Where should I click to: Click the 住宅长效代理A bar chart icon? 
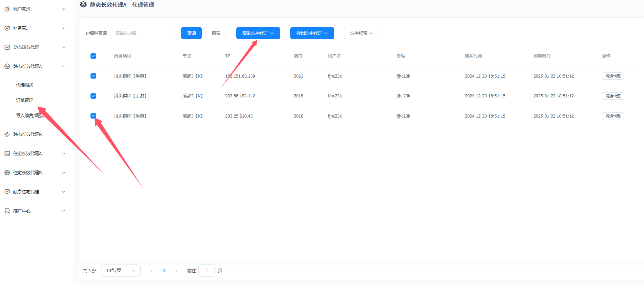7,153
